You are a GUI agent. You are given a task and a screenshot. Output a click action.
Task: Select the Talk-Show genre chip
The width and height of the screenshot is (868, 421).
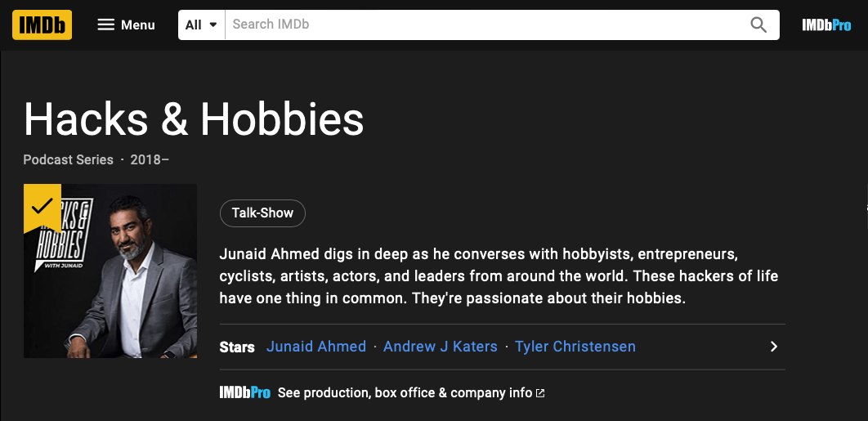(262, 213)
